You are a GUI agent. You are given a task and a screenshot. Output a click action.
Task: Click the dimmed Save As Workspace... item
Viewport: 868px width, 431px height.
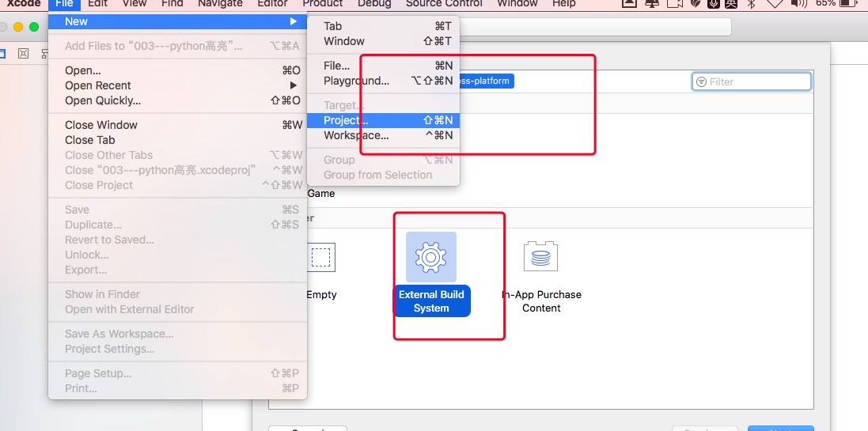coord(177,334)
